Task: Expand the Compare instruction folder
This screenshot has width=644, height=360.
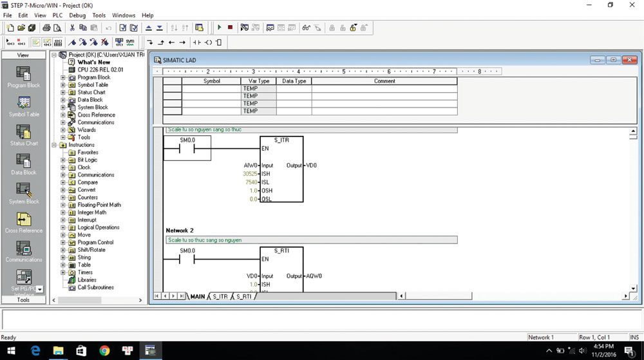Action: (x=63, y=182)
